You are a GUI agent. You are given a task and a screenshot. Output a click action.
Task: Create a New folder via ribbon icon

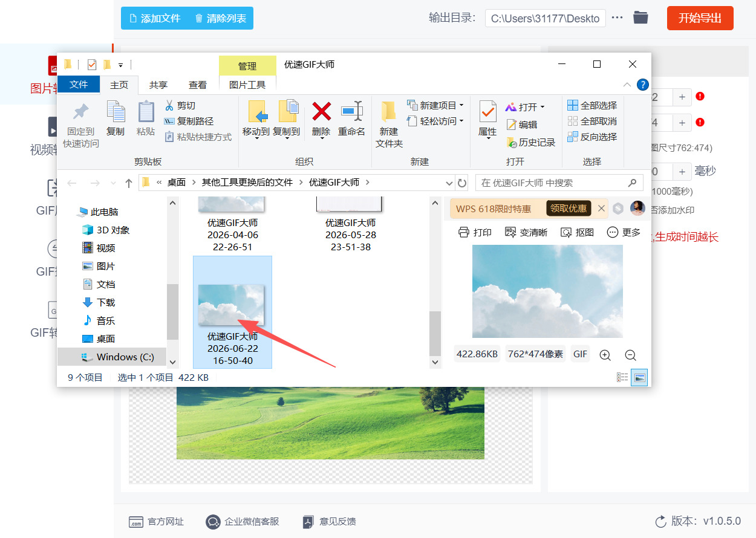click(x=388, y=112)
